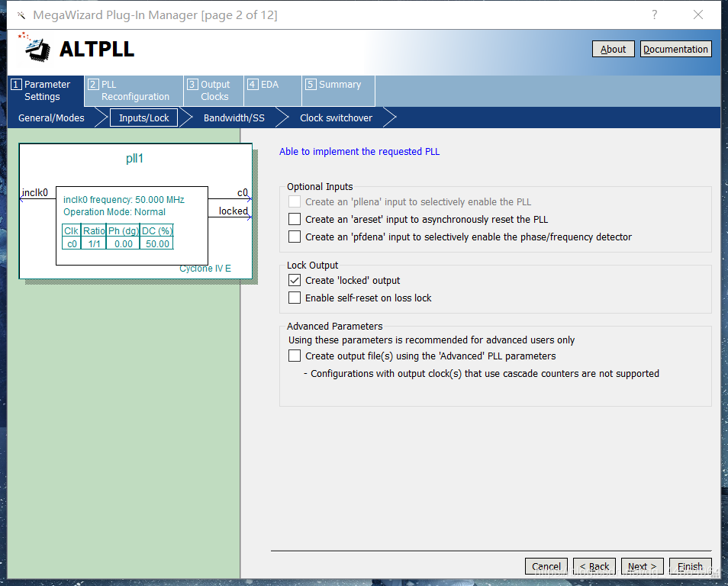Screen dimensions: 728x586
Task: Click the 'DC (%)' column header cell
Action: pyautogui.click(x=157, y=230)
